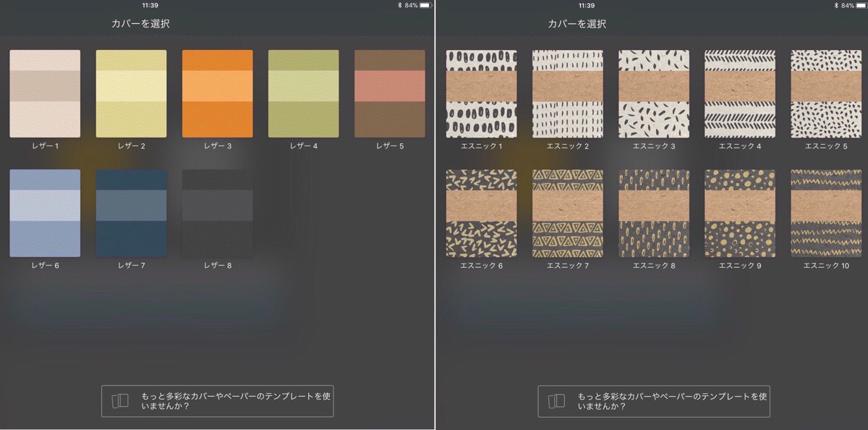Tap the Bluetooth icon in the ethnic screen status bar
Image resolution: width=868 pixels, height=430 pixels.
coord(835,5)
